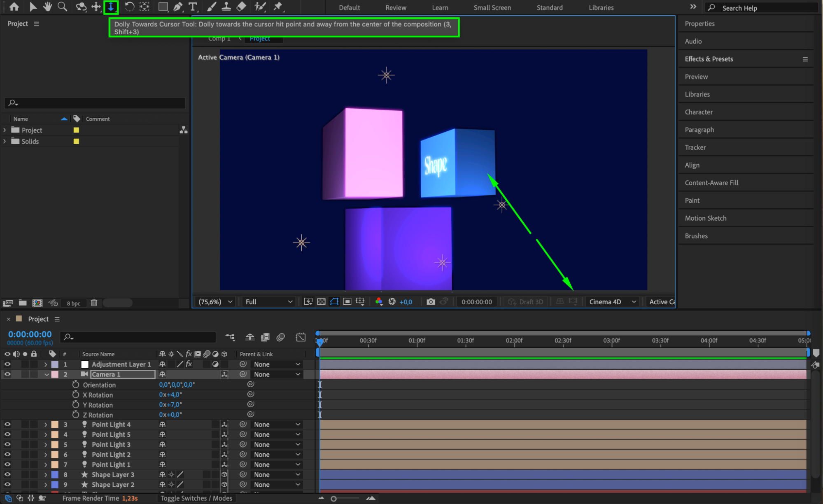Click Toggle Switches / Modes button

pyautogui.click(x=196, y=498)
